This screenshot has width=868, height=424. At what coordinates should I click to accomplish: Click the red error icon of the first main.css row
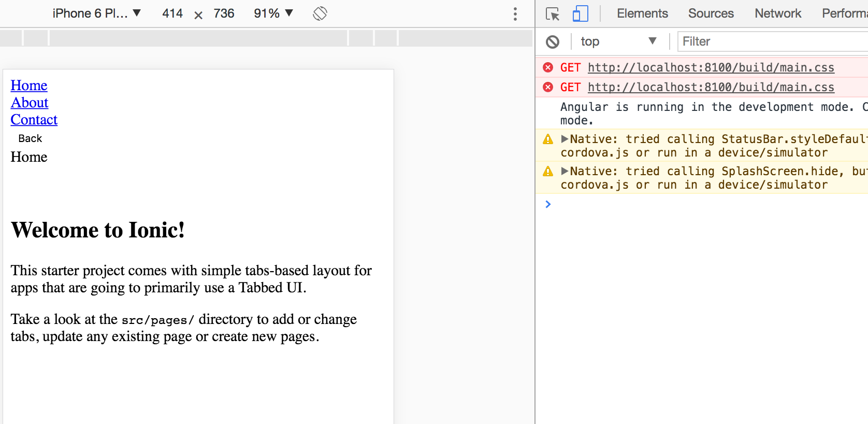[x=548, y=67]
